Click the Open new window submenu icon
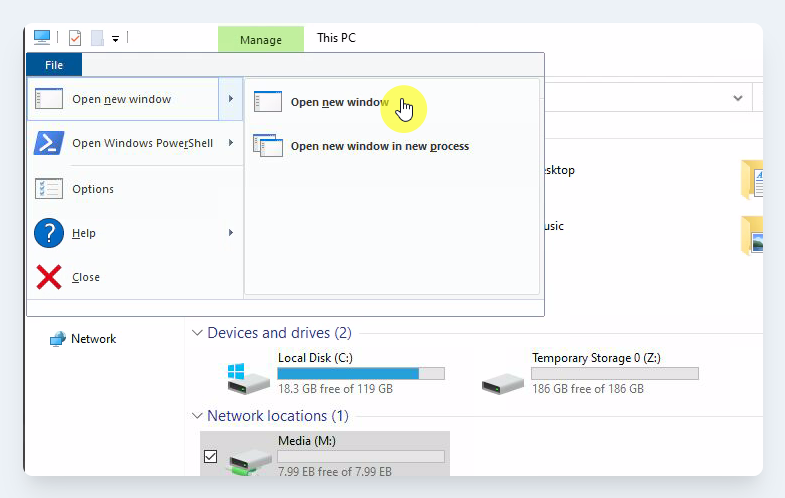The width and height of the screenshot is (785, 498). [268, 102]
